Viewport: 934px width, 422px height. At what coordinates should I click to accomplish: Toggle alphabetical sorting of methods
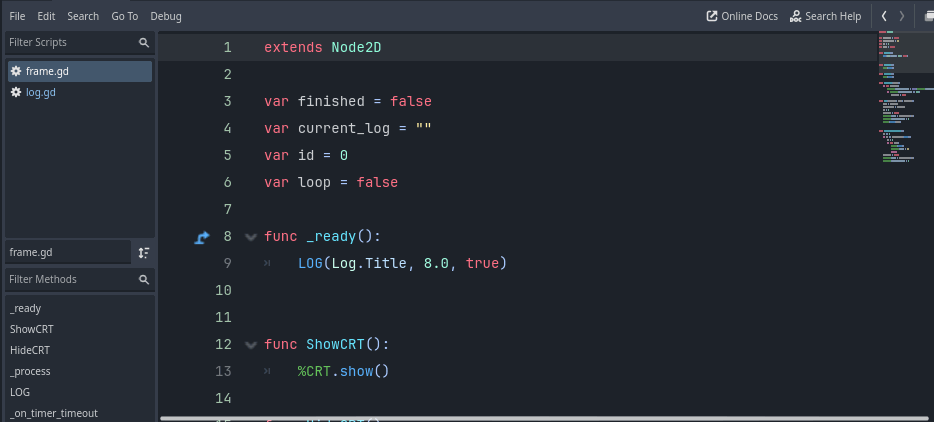[144, 253]
